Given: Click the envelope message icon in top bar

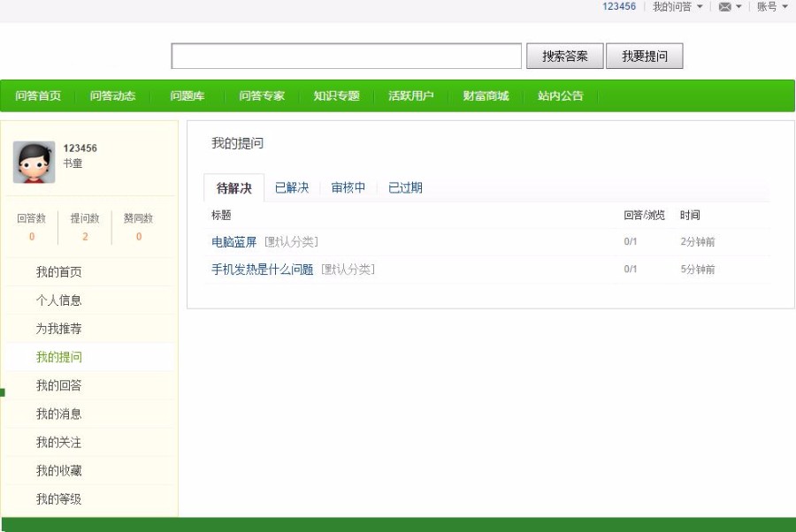Looking at the screenshot, I should coord(726,7).
